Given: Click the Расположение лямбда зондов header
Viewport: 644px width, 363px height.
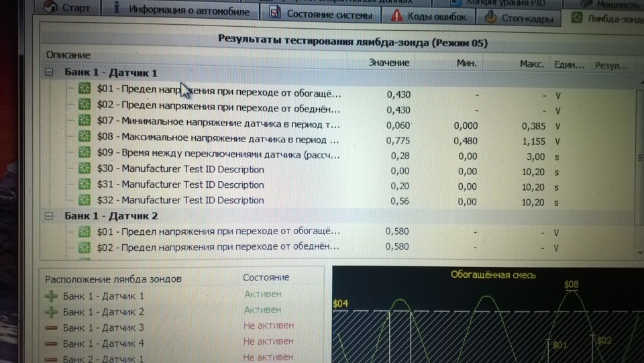Looking at the screenshot, I should pos(113,279).
